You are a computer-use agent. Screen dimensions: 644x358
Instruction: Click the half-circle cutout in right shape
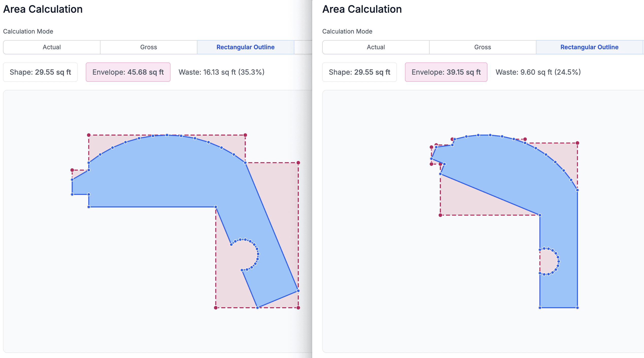(x=548, y=262)
